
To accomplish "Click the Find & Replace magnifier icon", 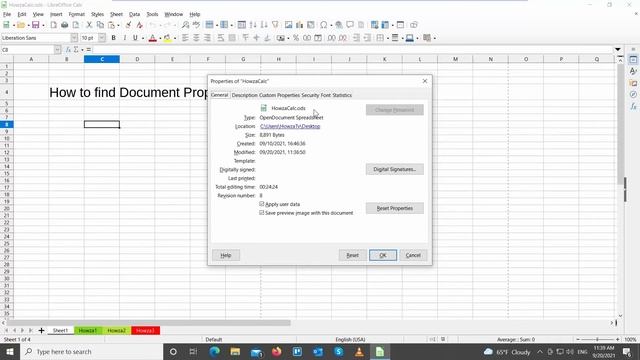I will [x=185, y=25].
